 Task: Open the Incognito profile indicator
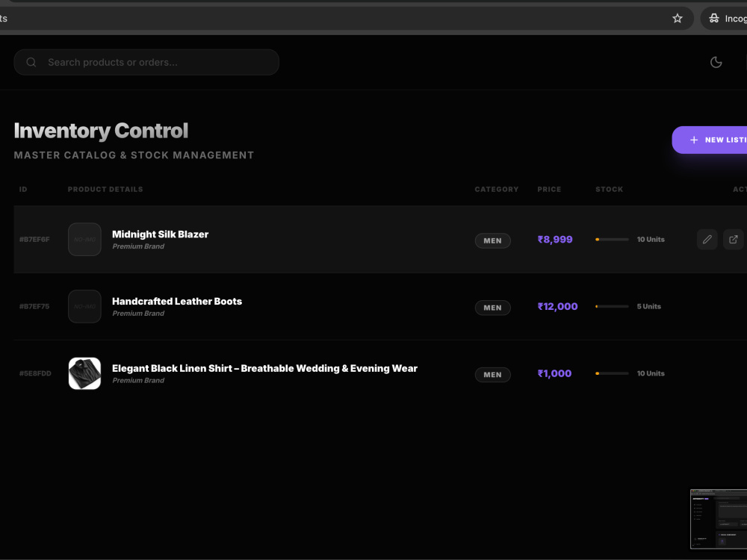pyautogui.click(x=725, y=19)
